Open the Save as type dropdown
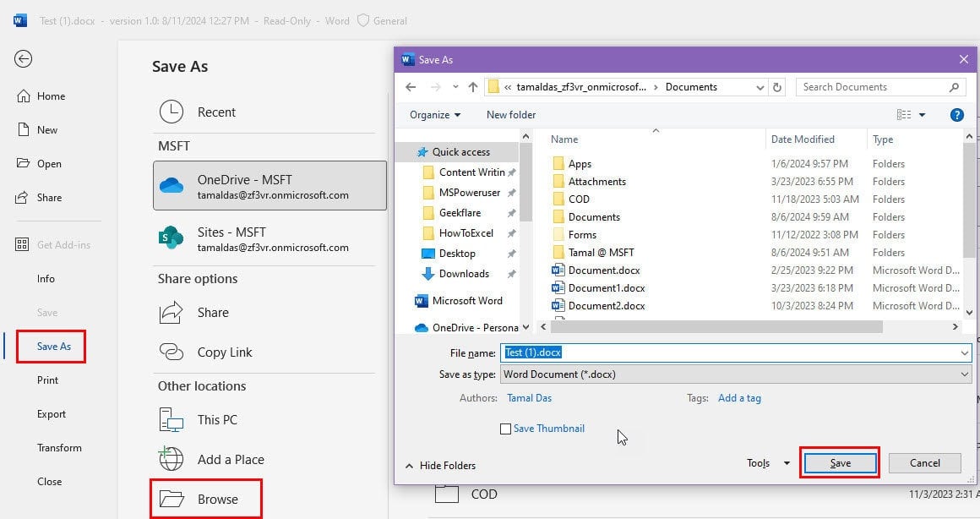This screenshot has width=980, height=519. 736,374
